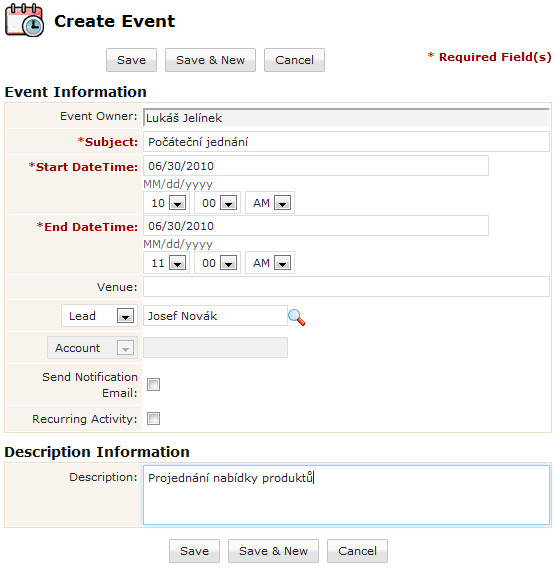Click the top Cancel button
Viewport: 556px width, 569px height.
tap(294, 60)
